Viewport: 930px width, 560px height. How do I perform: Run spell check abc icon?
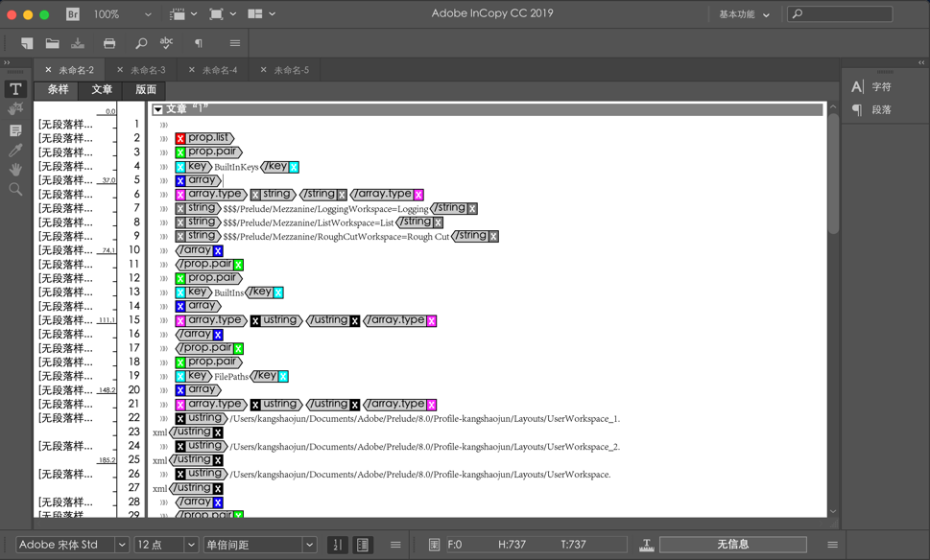pos(167,42)
